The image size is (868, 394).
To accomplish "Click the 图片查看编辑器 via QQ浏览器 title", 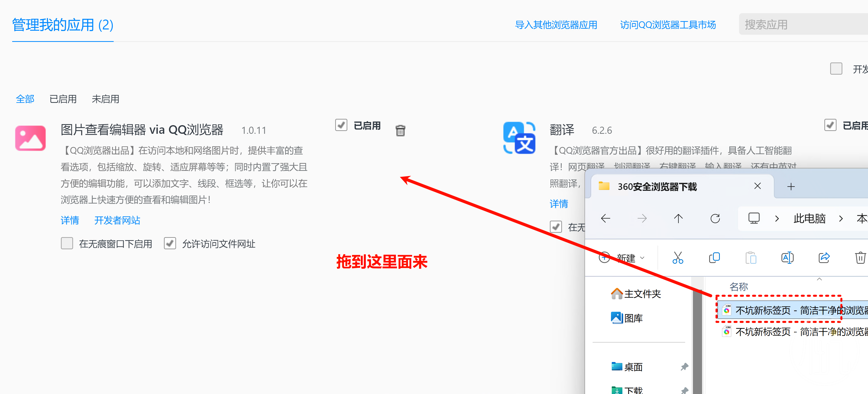I will (142, 130).
